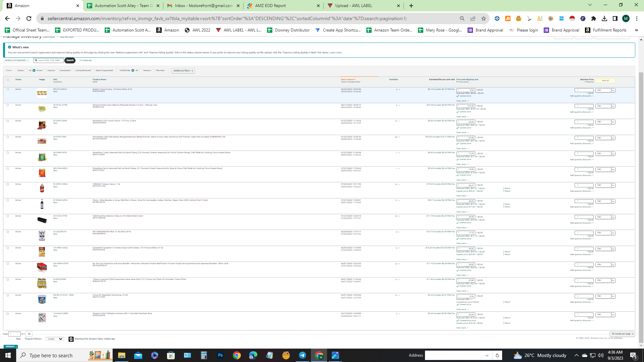Go back using the browser back arrow
This screenshot has width=644, height=362.
[x=7, y=18]
